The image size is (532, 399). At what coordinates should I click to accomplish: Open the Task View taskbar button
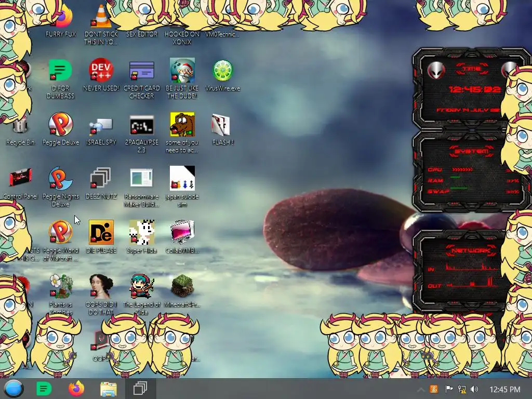pyautogui.click(x=140, y=389)
